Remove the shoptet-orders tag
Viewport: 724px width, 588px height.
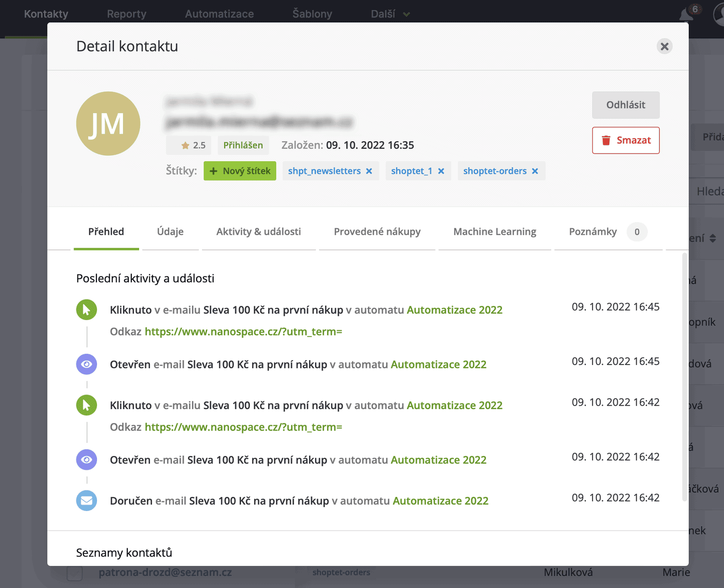click(535, 171)
